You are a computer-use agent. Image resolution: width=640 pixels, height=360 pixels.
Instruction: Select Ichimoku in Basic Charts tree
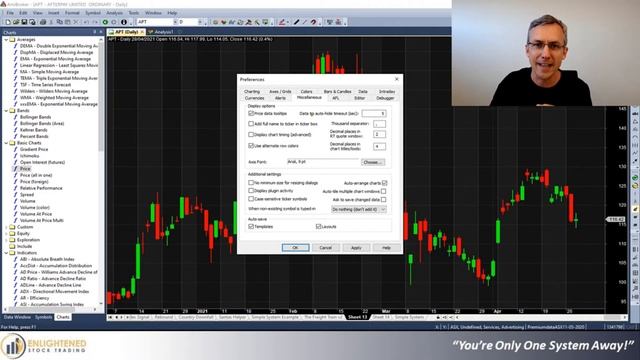pos(29,156)
